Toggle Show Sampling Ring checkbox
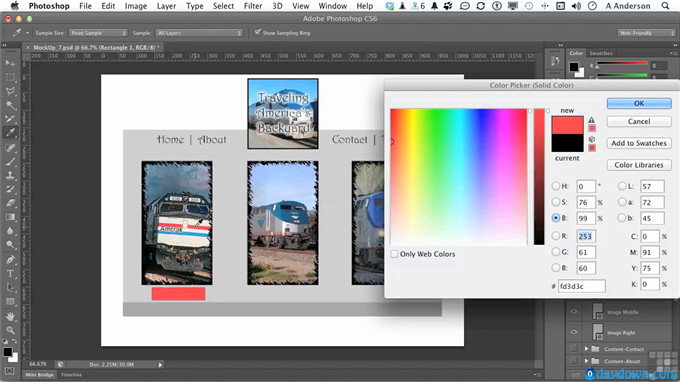680x382 pixels. coord(258,33)
